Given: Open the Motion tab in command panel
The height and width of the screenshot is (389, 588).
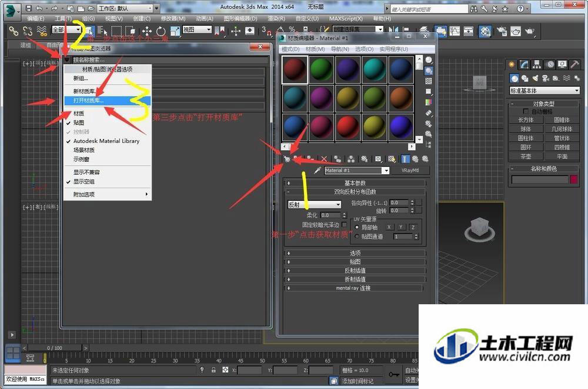Looking at the screenshot, I should pos(550,65).
